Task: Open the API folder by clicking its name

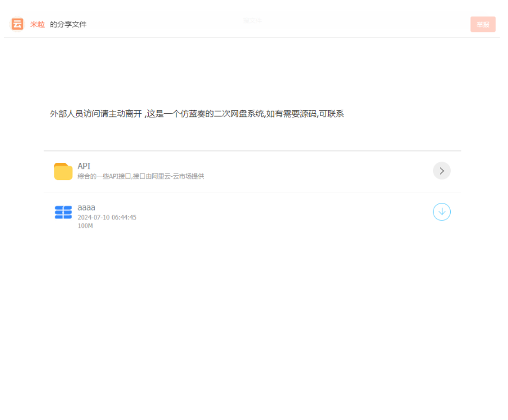Action: coord(83,166)
